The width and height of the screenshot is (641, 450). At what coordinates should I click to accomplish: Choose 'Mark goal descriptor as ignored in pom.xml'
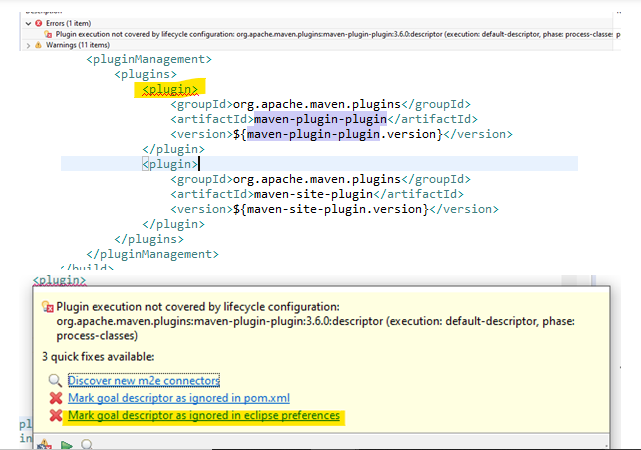(x=179, y=398)
